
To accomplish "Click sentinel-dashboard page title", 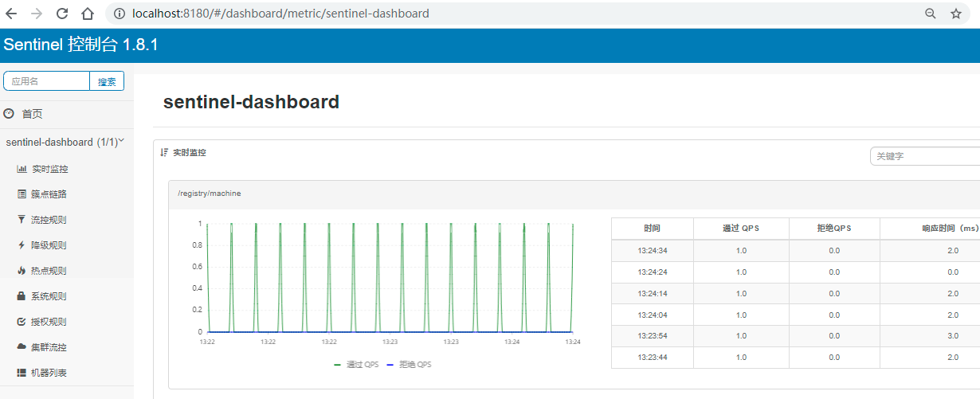I will [251, 102].
